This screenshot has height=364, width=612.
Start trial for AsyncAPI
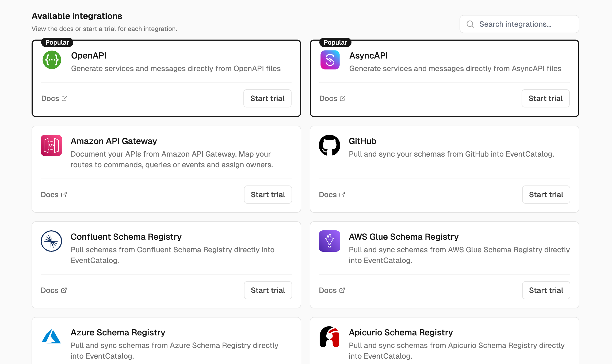[x=546, y=98]
